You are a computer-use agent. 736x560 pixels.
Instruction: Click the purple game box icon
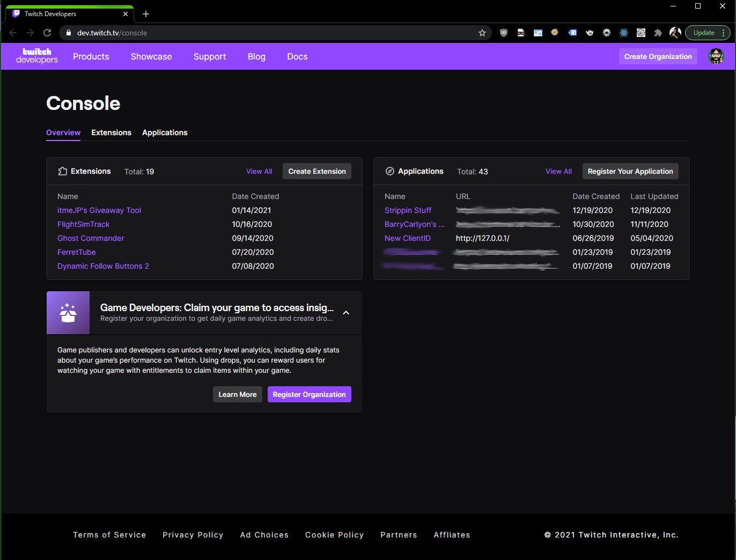click(x=68, y=313)
